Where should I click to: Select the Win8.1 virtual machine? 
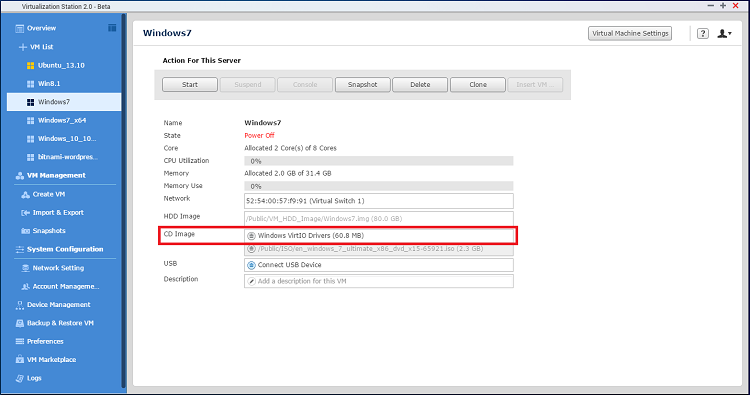[49, 83]
